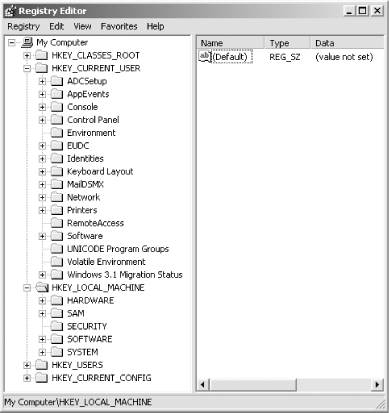Image resolution: width=389 pixels, height=413 pixels.
Task: Click the Volatile Environment folder icon
Action: point(57,262)
